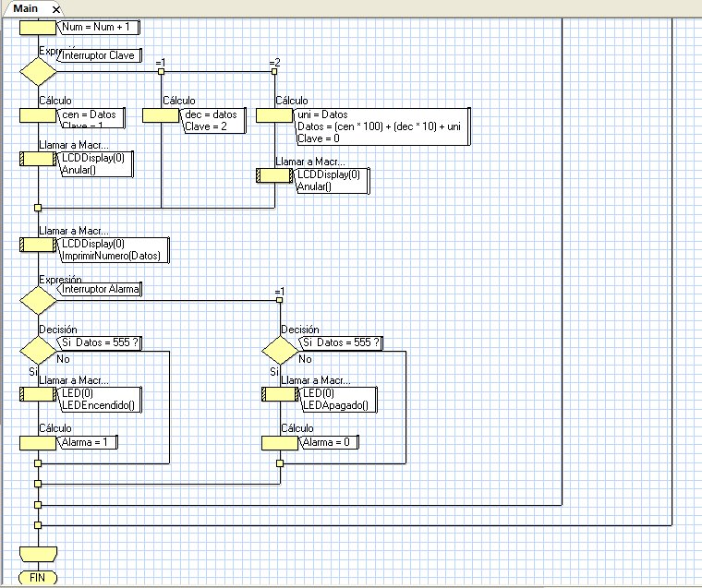This screenshot has height=588, width=702.
Task: Open the Main flowchart tab
Action: 26,8
